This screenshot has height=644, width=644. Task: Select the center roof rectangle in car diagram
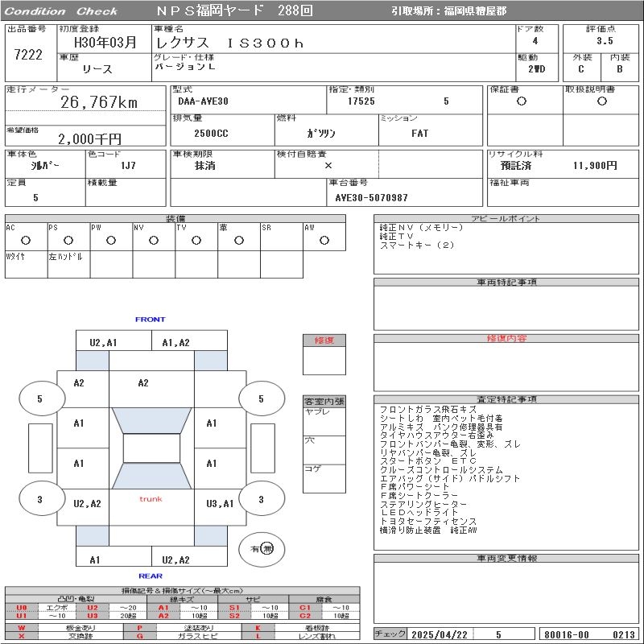tap(151, 448)
